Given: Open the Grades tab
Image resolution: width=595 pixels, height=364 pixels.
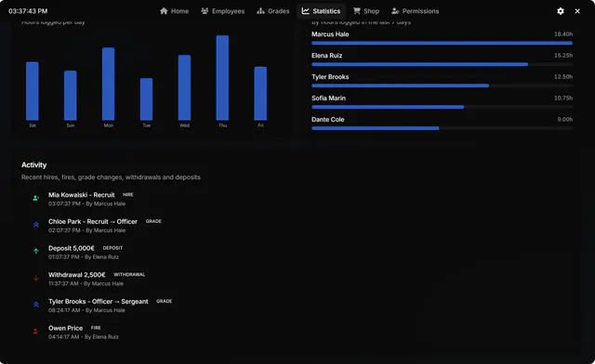Looking at the screenshot, I should pos(272,11).
